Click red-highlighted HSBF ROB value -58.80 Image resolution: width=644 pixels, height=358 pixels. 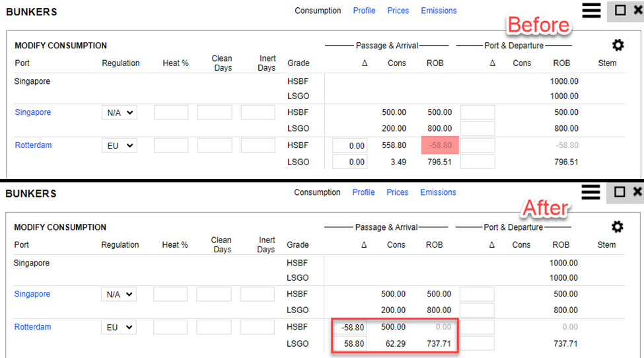point(439,145)
